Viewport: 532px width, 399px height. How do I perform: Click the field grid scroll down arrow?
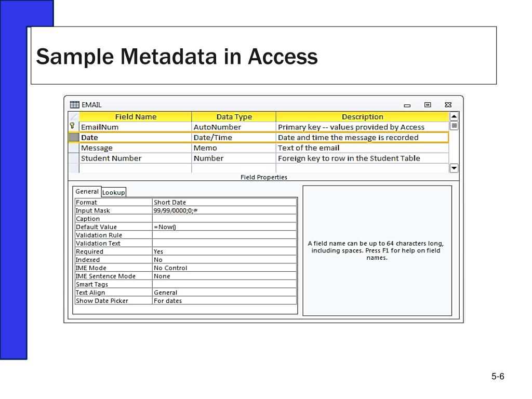pos(454,168)
